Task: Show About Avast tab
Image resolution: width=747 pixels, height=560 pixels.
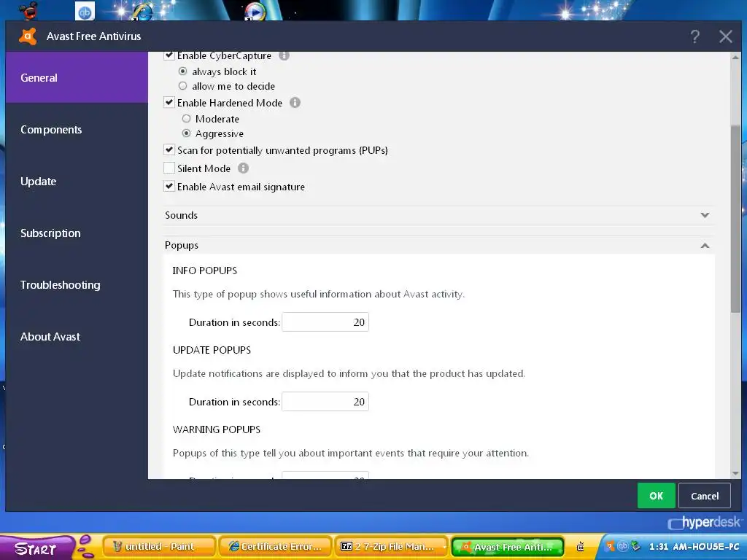Action: pyautogui.click(x=77, y=337)
